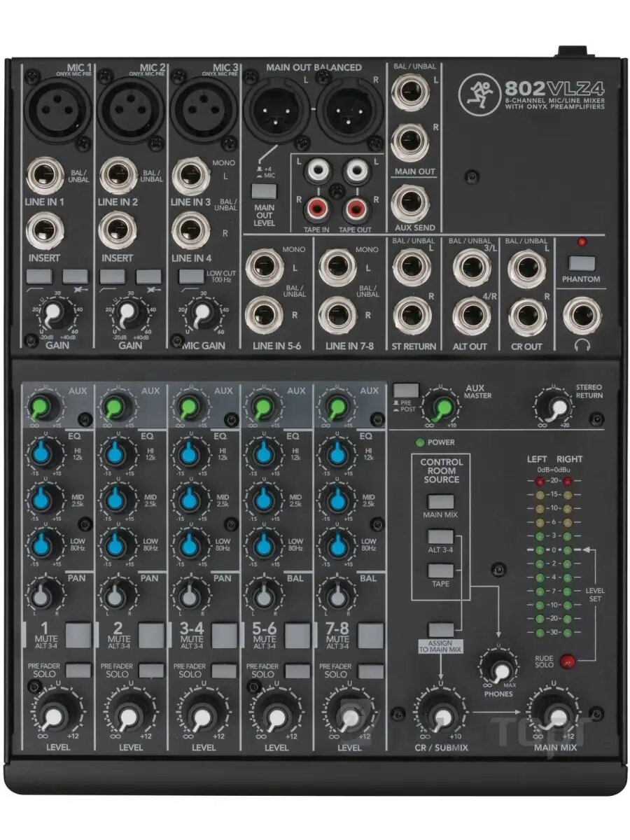The width and height of the screenshot is (630, 840).
Task: Click the ALT OUT 4/R jack
Action: (x=470, y=315)
